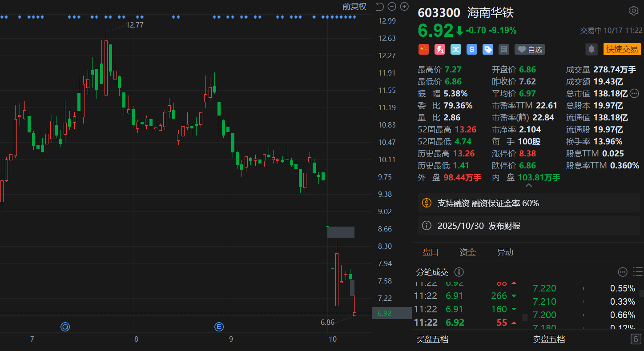Click the pink lightning Level-1 icon
The image size is (644, 351).
440,49
